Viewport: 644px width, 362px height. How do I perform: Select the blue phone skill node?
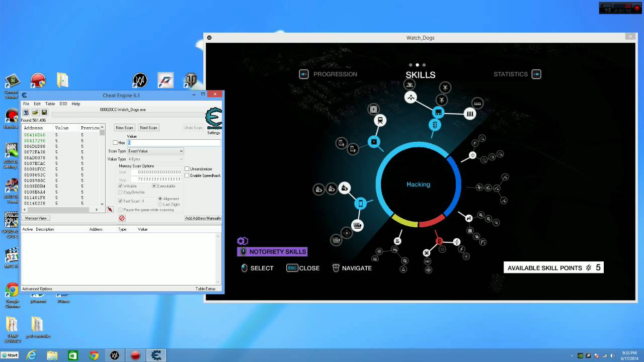tap(360, 204)
